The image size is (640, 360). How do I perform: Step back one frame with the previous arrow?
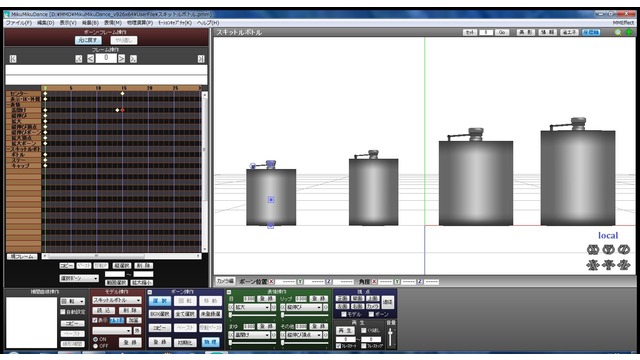(90, 59)
